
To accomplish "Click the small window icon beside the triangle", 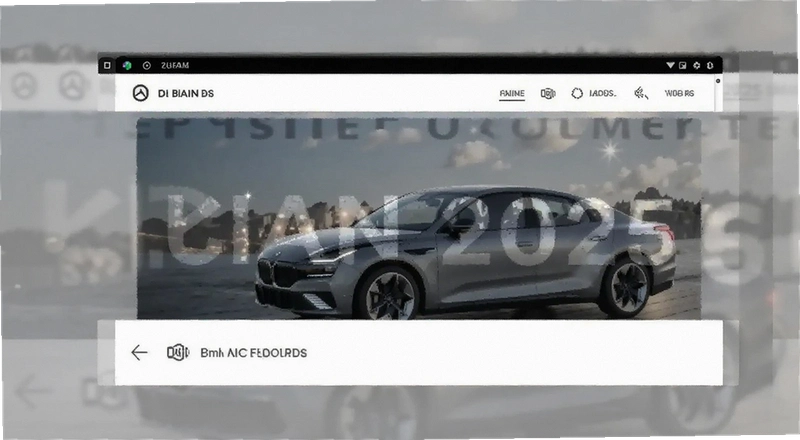I will (683, 65).
